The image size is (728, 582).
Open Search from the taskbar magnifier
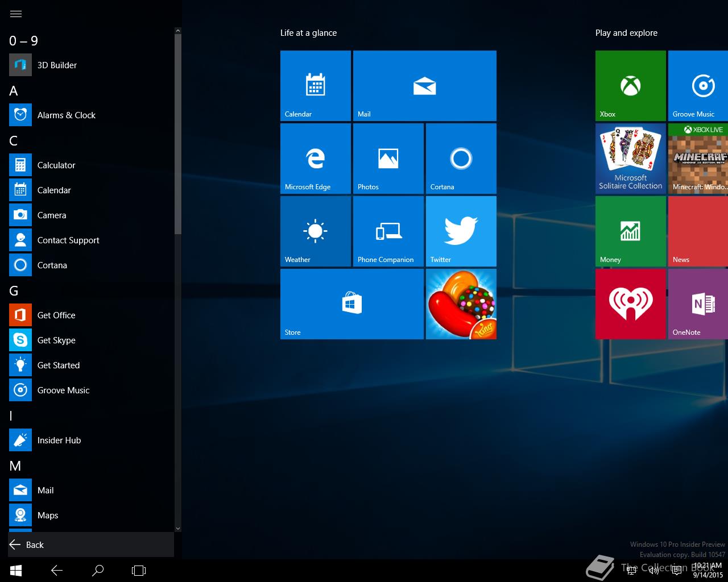(x=98, y=570)
